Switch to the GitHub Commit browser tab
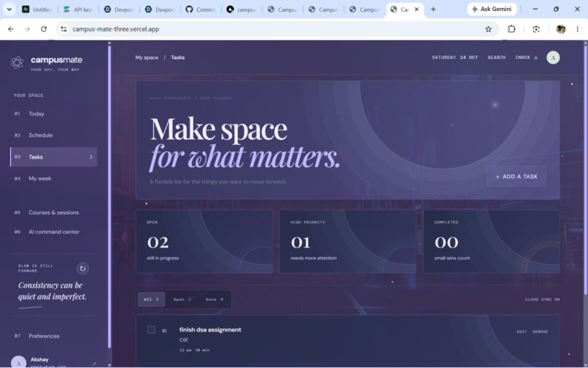 pyautogui.click(x=201, y=9)
